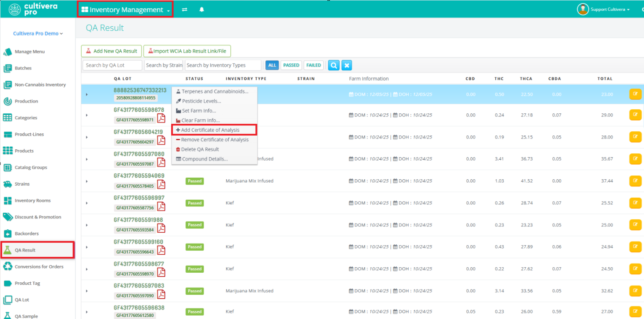This screenshot has width=644, height=319.
Task: Choose Remove Certificate of Analysis
Action: click(x=215, y=140)
